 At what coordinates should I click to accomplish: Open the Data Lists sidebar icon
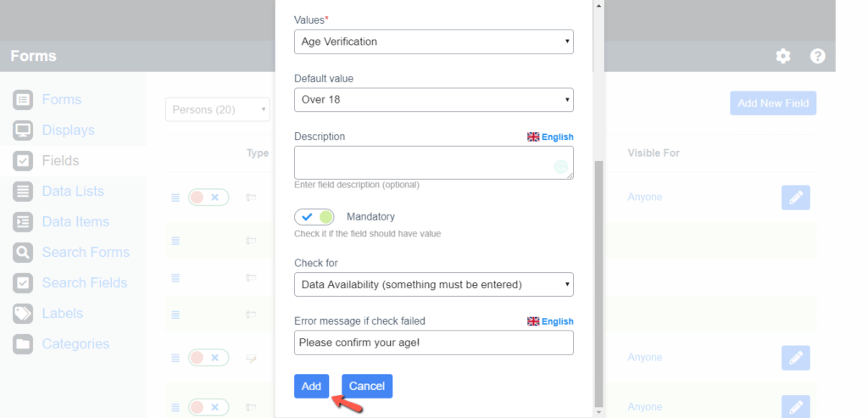pos(23,191)
